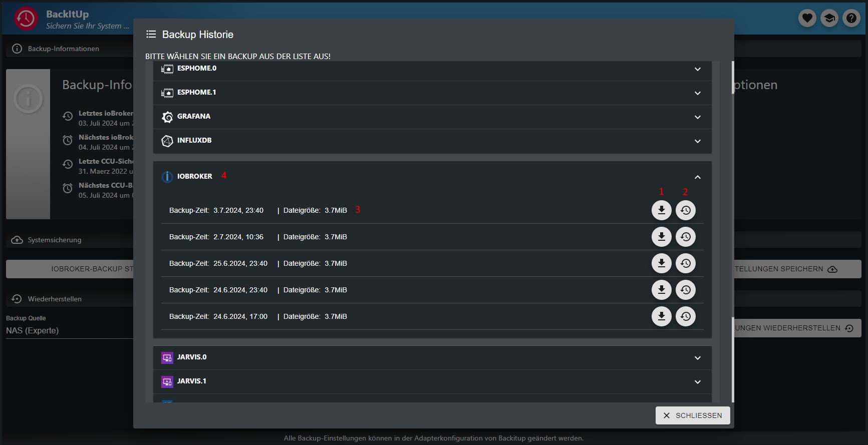Download the 24.6.2024 23:40 backup
Image resolution: width=868 pixels, height=445 pixels.
661,290
